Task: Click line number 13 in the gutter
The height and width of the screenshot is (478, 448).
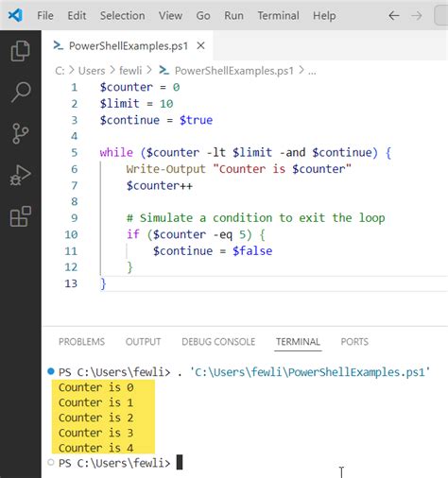Action: coord(71,283)
